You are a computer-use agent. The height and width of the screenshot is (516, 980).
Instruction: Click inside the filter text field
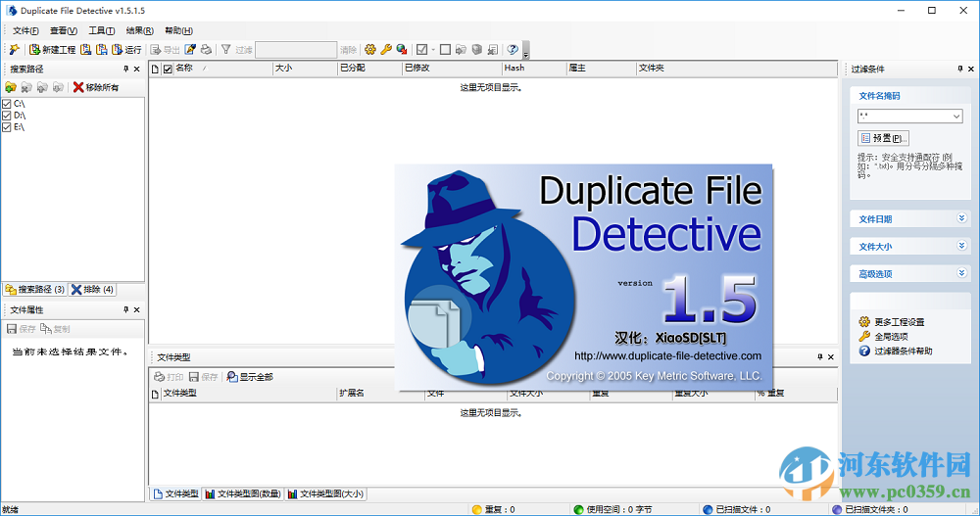[296, 50]
